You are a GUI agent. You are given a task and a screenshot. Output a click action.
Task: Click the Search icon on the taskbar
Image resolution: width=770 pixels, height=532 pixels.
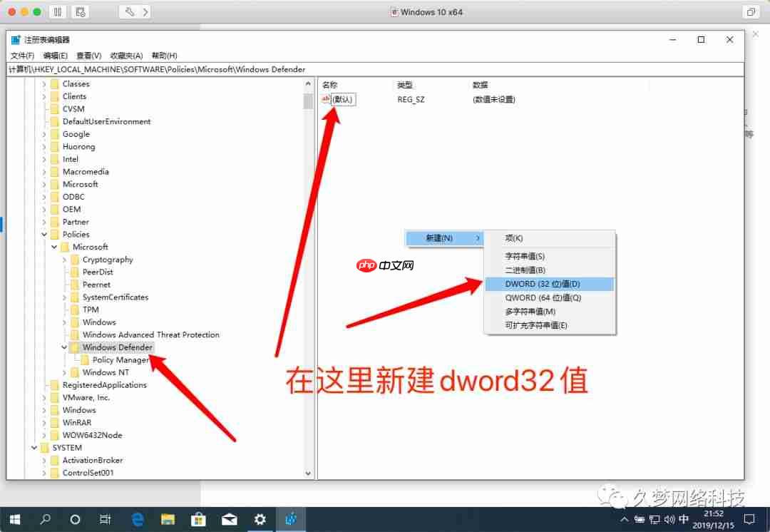(x=44, y=519)
